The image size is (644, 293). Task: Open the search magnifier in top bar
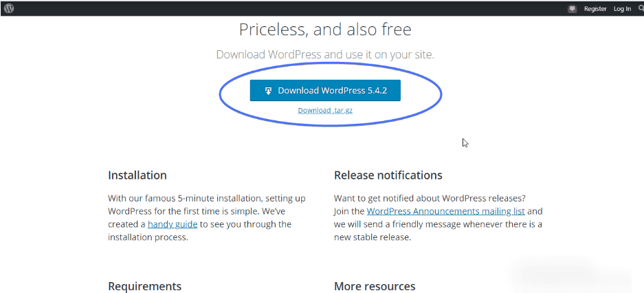(x=641, y=8)
